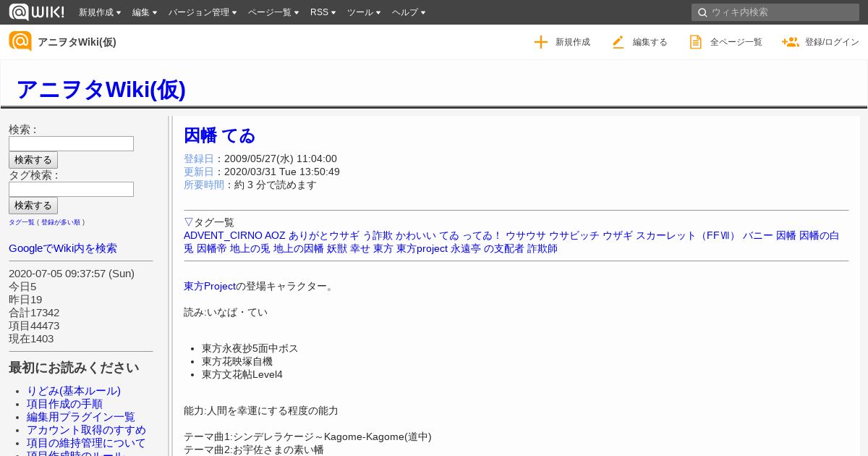Expand the ページ一覧 menu

[x=273, y=12]
